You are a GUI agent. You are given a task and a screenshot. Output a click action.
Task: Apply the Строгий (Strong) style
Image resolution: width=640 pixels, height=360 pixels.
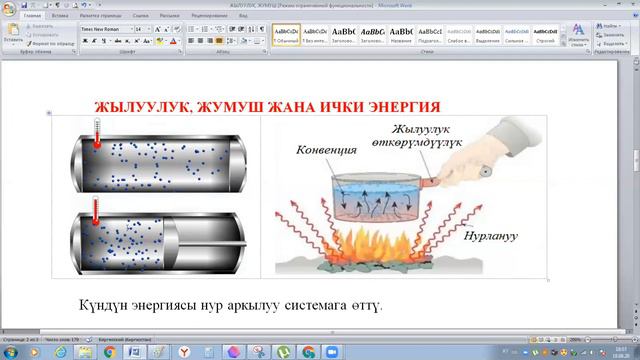[x=545, y=35]
